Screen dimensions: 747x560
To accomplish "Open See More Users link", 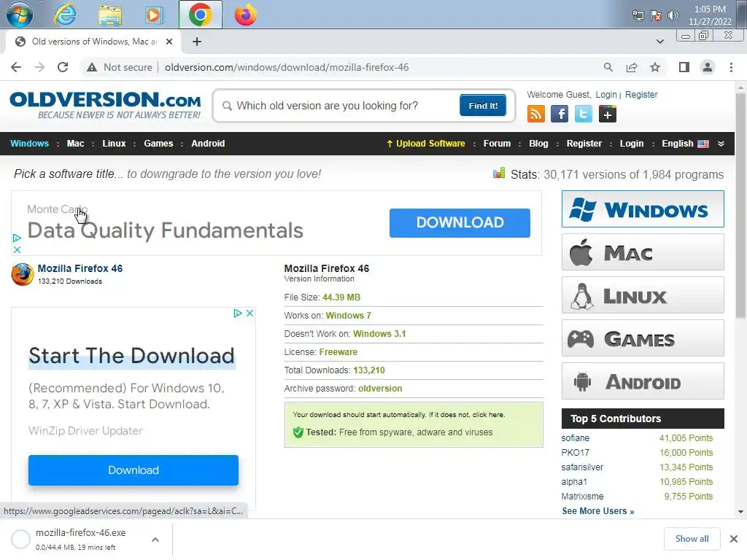I will pos(598,511).
